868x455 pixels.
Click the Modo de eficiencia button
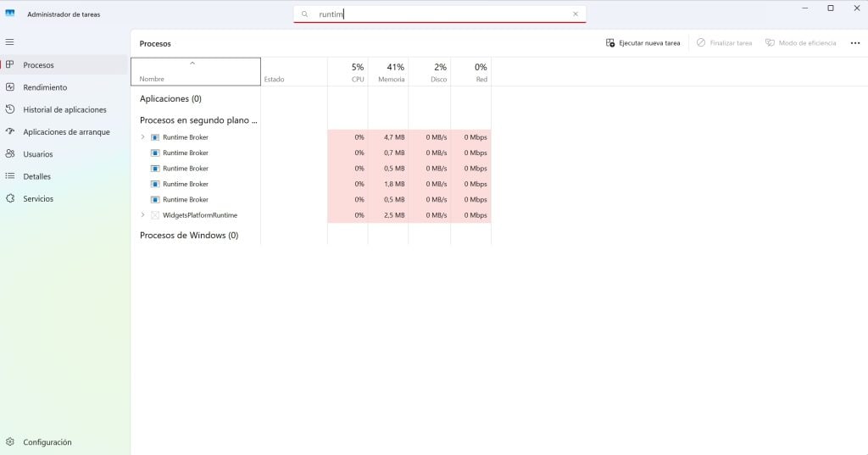[800, 42]
